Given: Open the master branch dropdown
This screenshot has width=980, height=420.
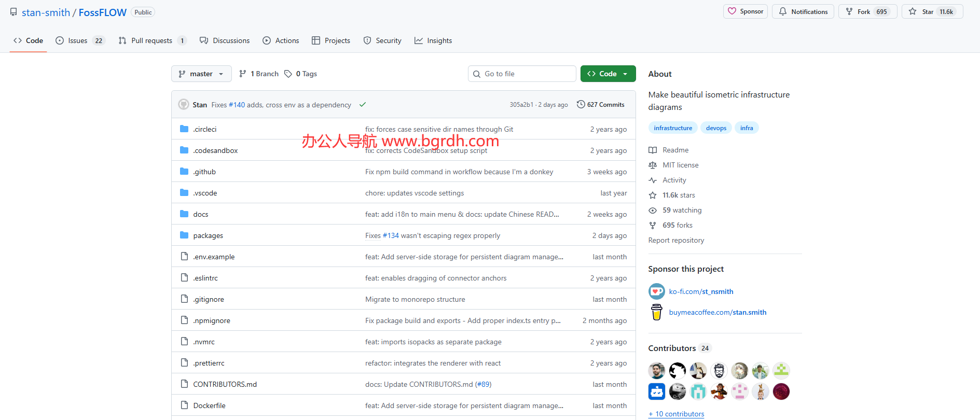Looking at the screenshot, I should click(x=201, y=74).
